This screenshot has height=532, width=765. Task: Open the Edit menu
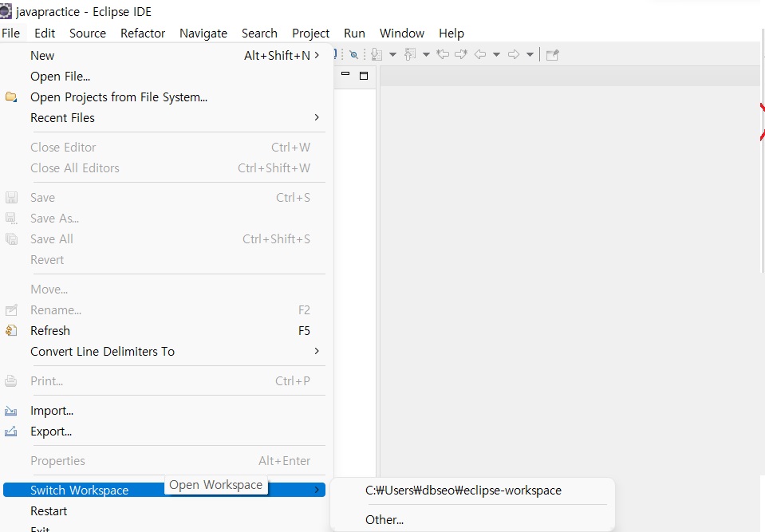[x=45, y=33]
